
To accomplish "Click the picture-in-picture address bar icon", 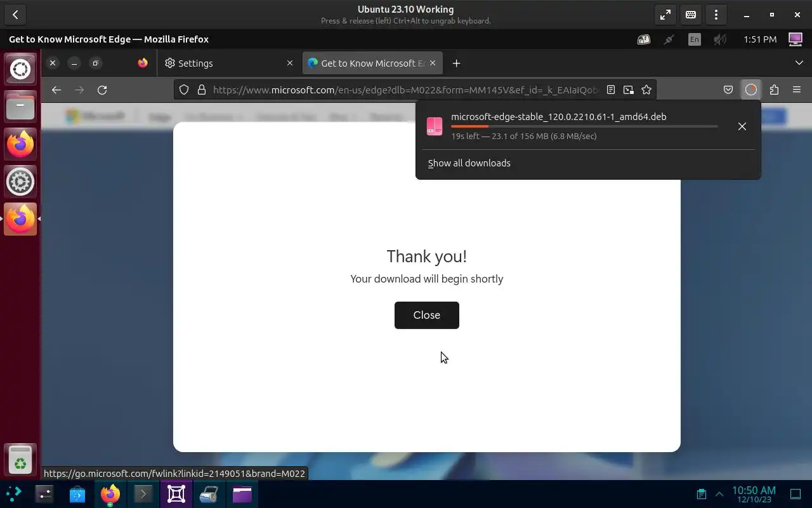I will (629, 90).
